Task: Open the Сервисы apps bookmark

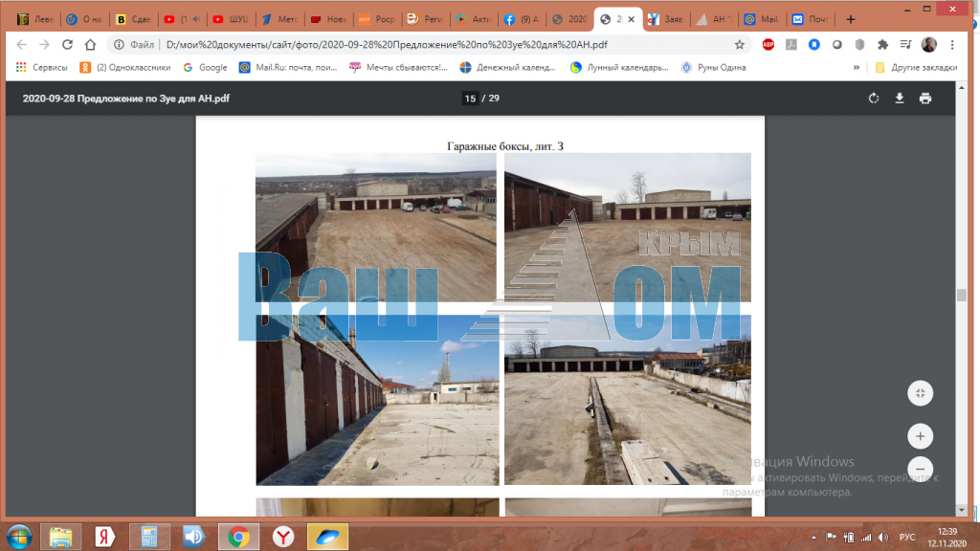Action: pyautogui.click(x=42, y=68)
